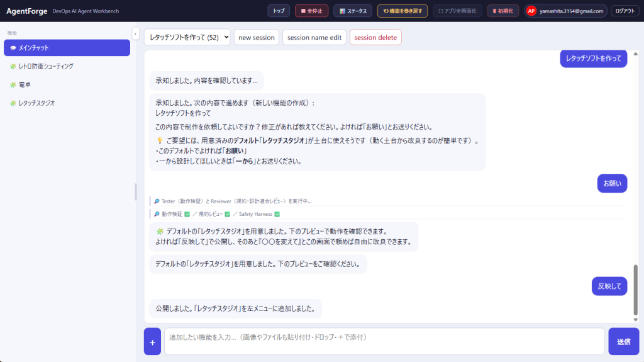
Task: Click the plus attachment button
Action: click(x=152, y=341)
